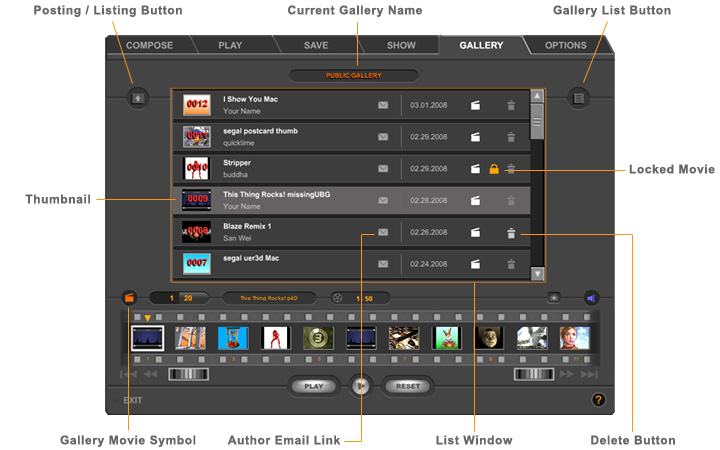Click the lock icon on Stripper movie
The width and height of the screenshot is (720, 450).
tap(494, 169)
